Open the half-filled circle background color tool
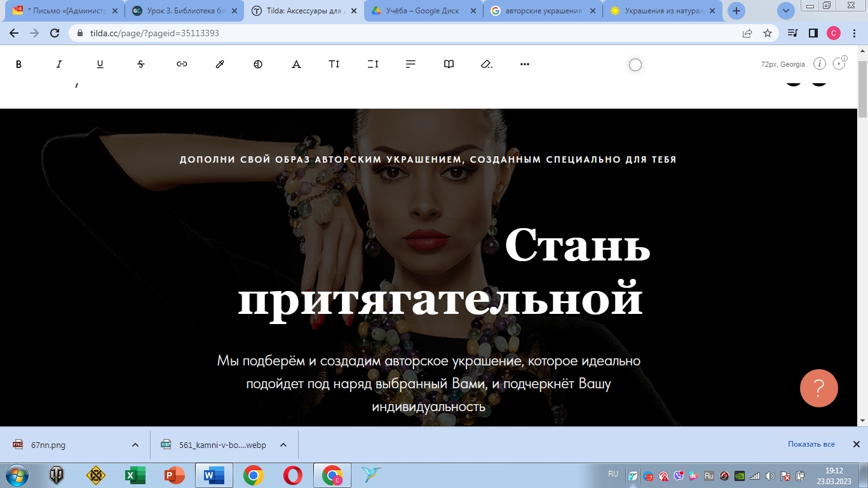Image resolution: width=868 pixels, height=488 pixels. coord(258,64)
